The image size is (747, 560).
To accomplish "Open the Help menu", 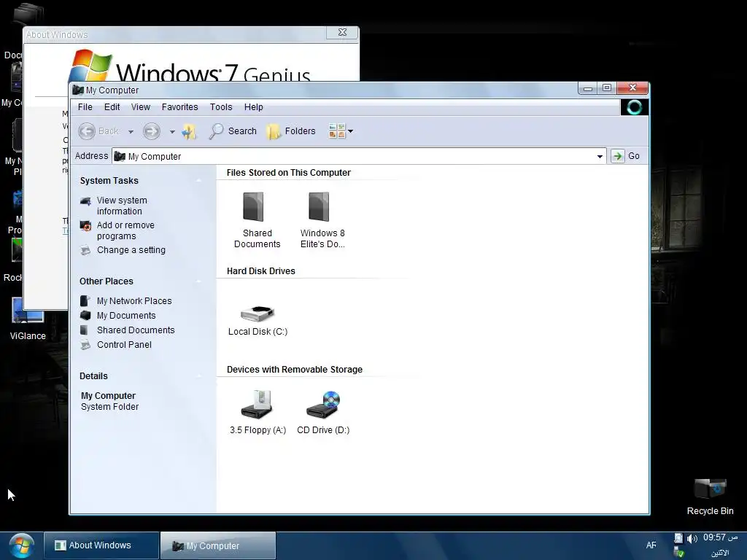I will click(253, 107).
